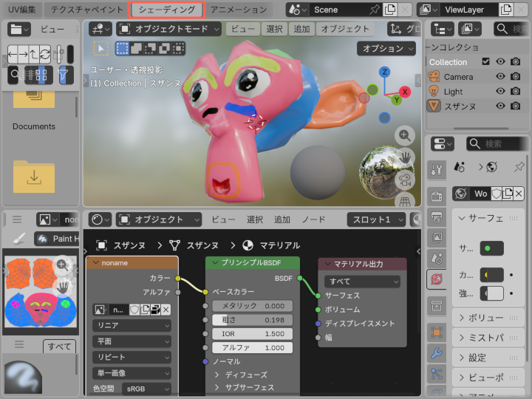Viewport: 532px width, 399px height.
Task: Open the スロット1 material slot dropdown
Action: tap(377, 219)
